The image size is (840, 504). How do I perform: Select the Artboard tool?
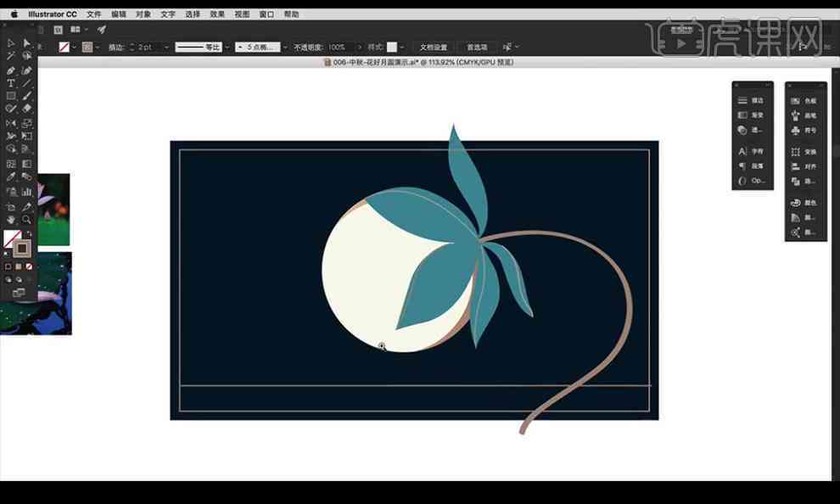(11, 206)
